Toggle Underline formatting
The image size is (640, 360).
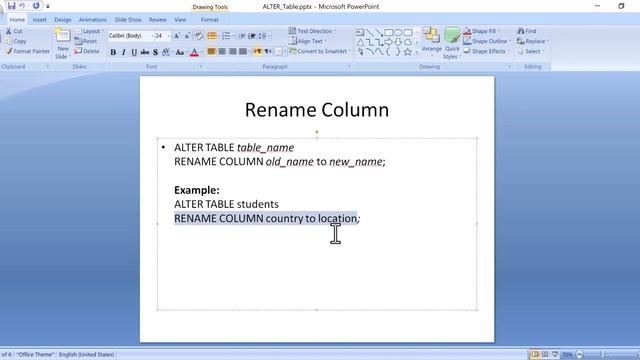134,52
